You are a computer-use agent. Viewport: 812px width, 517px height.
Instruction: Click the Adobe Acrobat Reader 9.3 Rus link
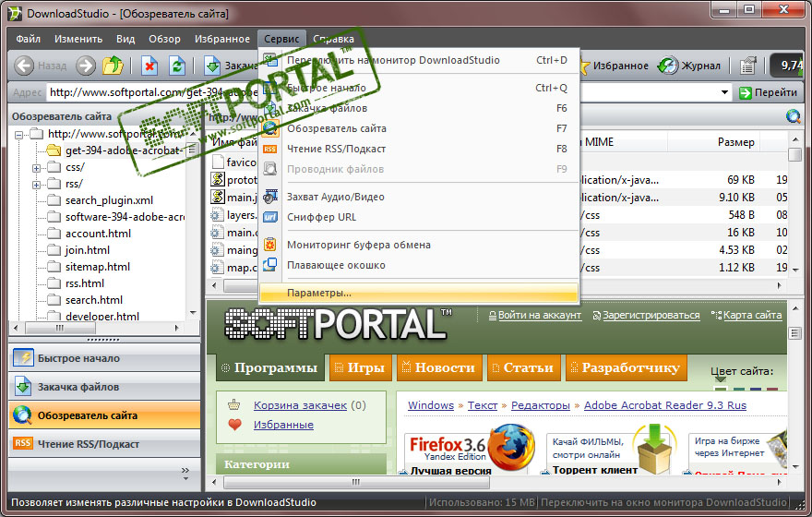pos(665,405)
